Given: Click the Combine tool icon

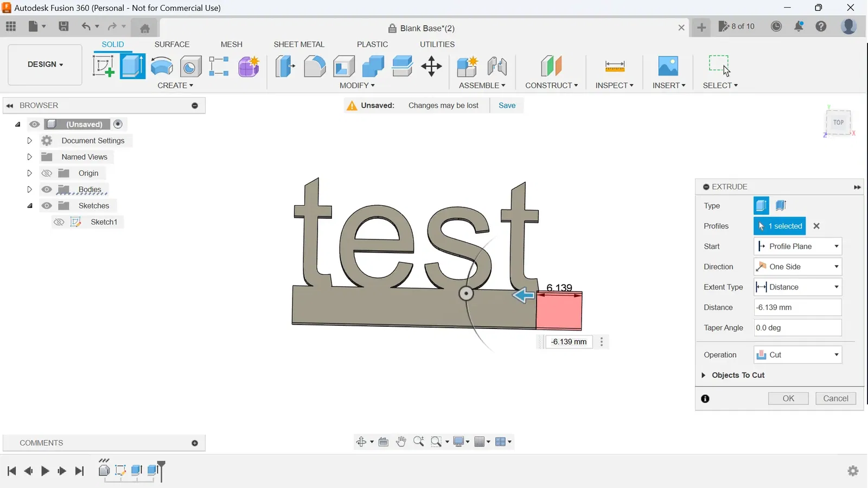Looking at the screenshot, I should 373,66.
